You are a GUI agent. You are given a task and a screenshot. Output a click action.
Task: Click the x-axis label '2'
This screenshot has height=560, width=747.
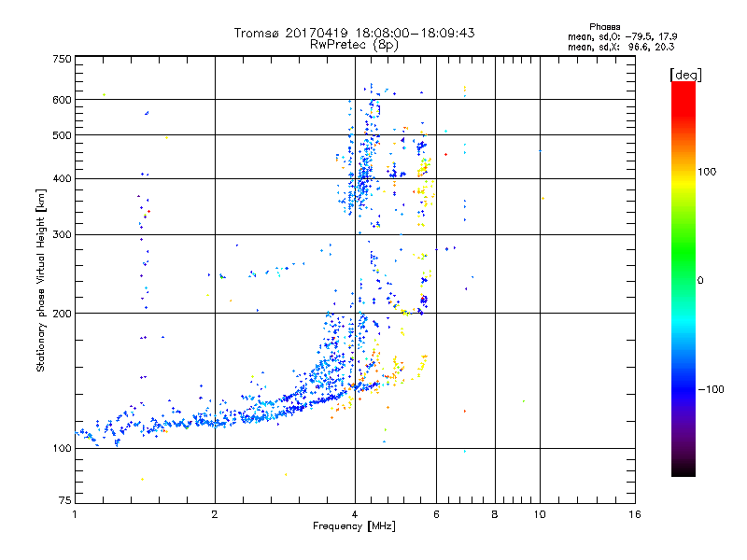[215, 514]
